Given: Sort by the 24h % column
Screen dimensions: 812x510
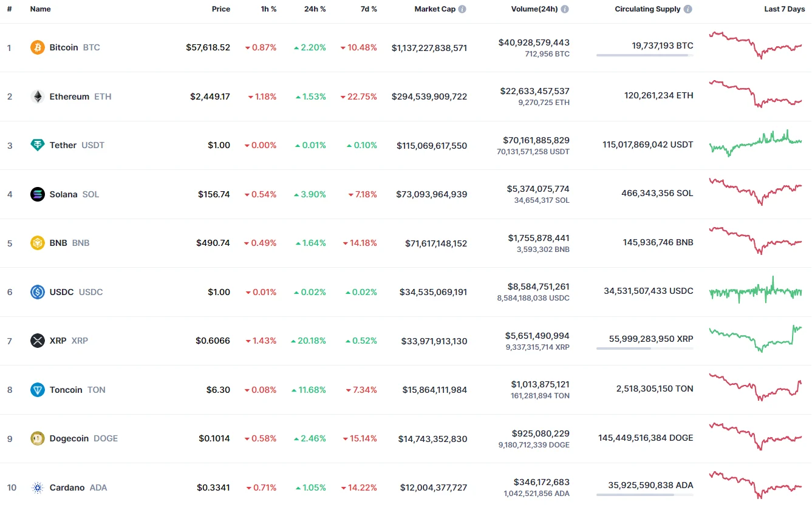Looking at the screenshot, I should tap(315, 9).
